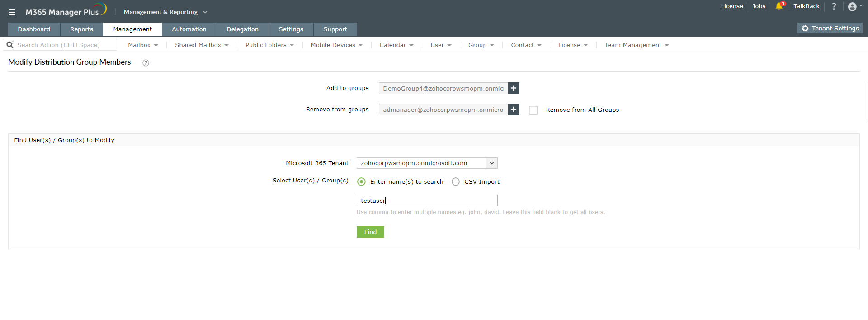The height and width of the screenshot is (320, 868).
Task: Open the notifications bell
Action: (x=779, y=6)
